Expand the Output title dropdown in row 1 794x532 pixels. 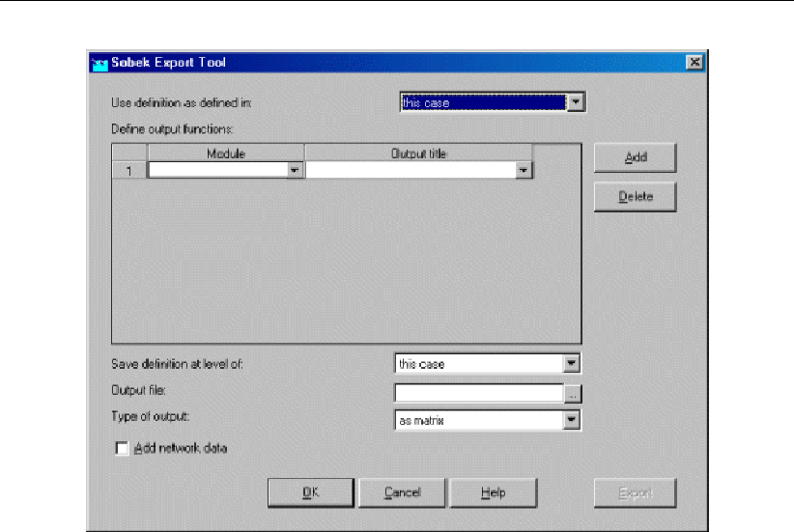click(x=524, y=170)
